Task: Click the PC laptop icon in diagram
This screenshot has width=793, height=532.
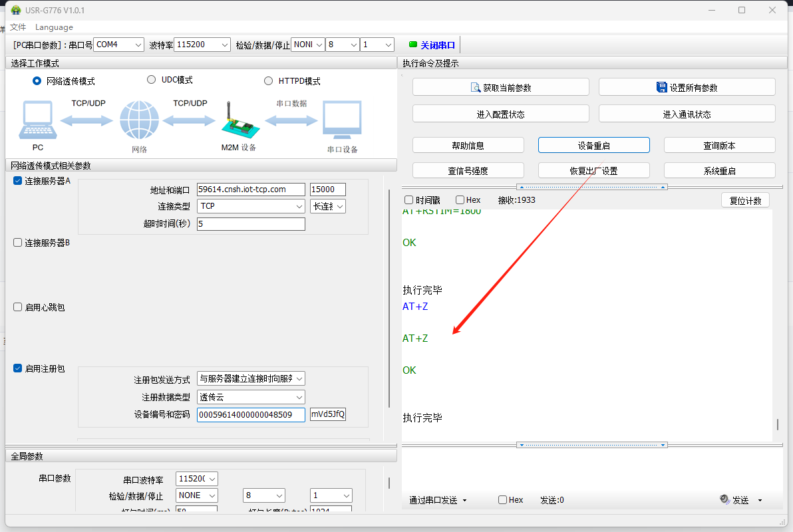Action: (x=39, y=120)
